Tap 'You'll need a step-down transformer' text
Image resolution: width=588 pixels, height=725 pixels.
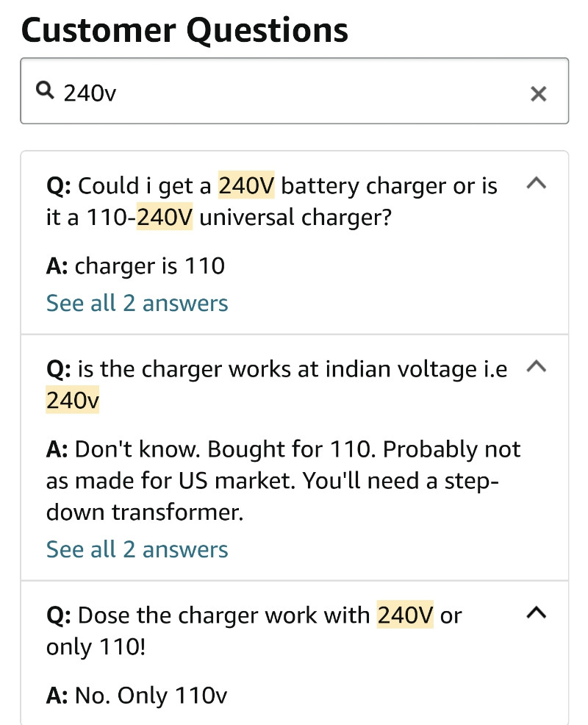coord(273,496)
